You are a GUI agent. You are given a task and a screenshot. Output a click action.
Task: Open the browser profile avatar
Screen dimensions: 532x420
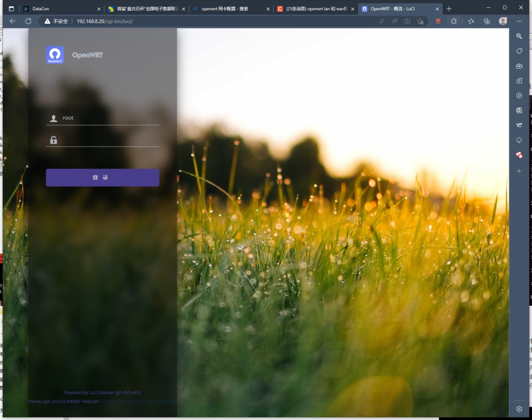click(503, 21)
